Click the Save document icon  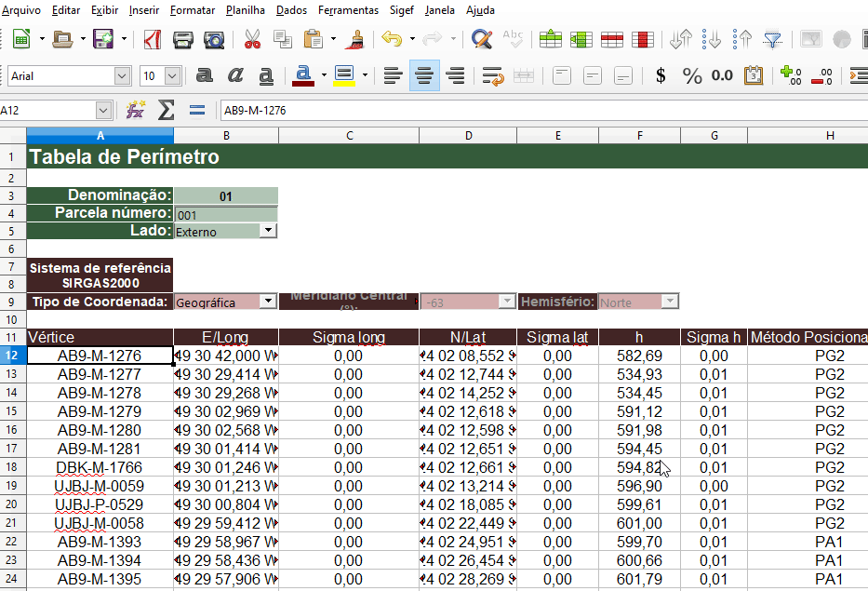[x=103, y=39]
